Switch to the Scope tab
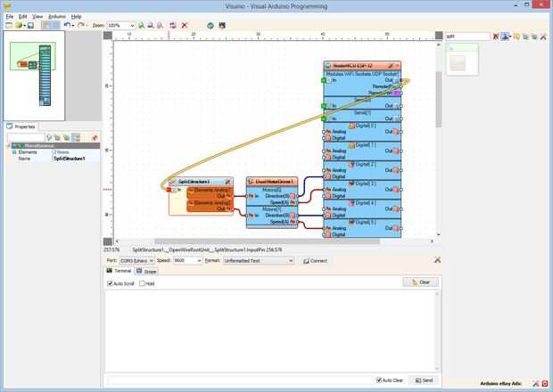 (146, 271)
